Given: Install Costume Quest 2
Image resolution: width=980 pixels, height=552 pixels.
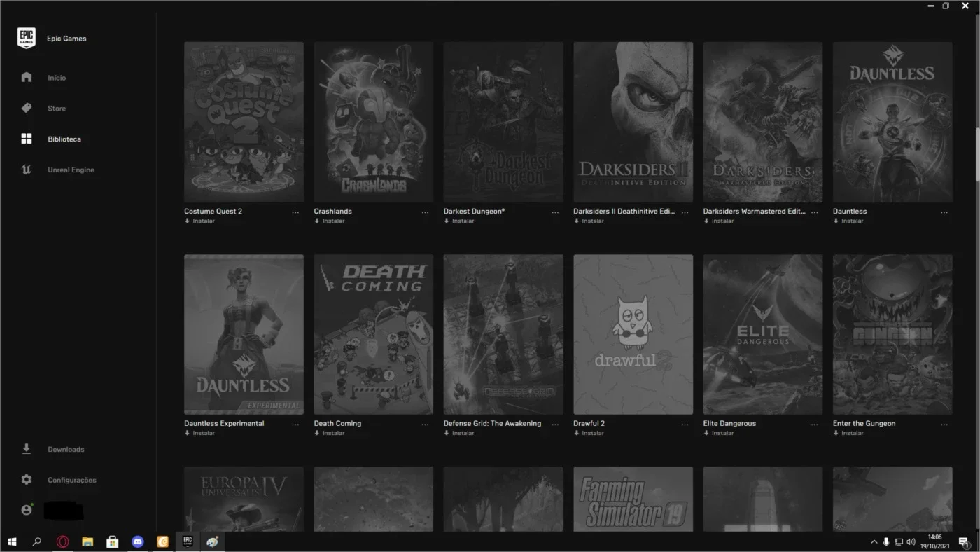Looking at the screenshot, I should point(199,221).
